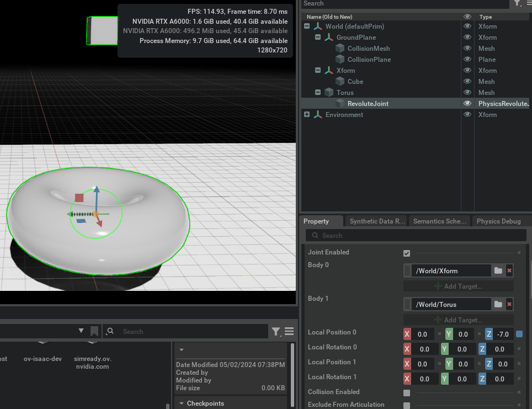Open content browser hamburger options menu
The image size is (532, 409).
pos(289,331)
